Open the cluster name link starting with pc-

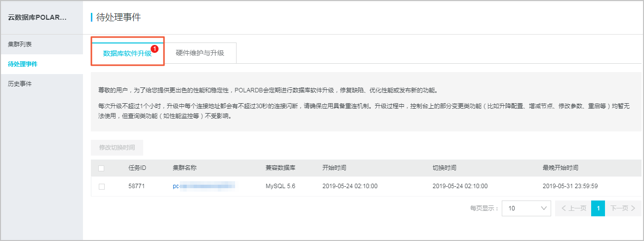coord(203,186)
